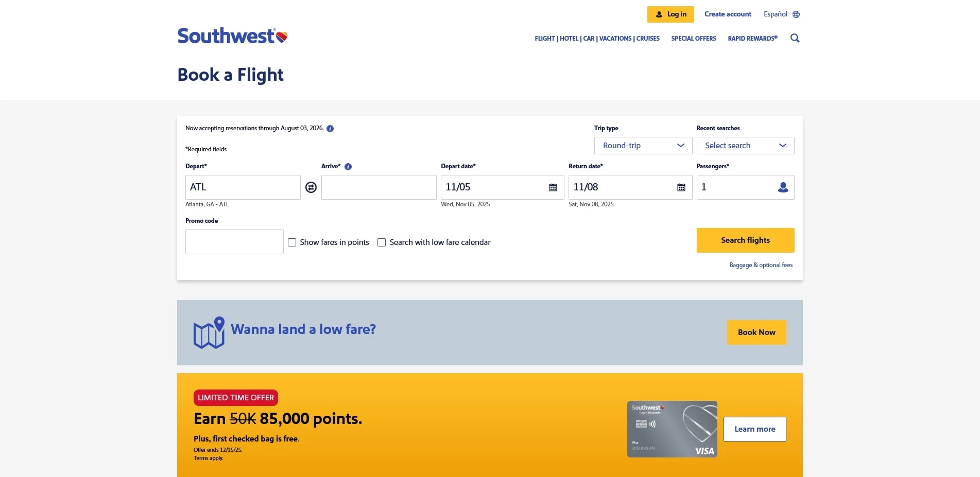
Task: Click the info icon beside Arrive
Action: tap(348, 167)
